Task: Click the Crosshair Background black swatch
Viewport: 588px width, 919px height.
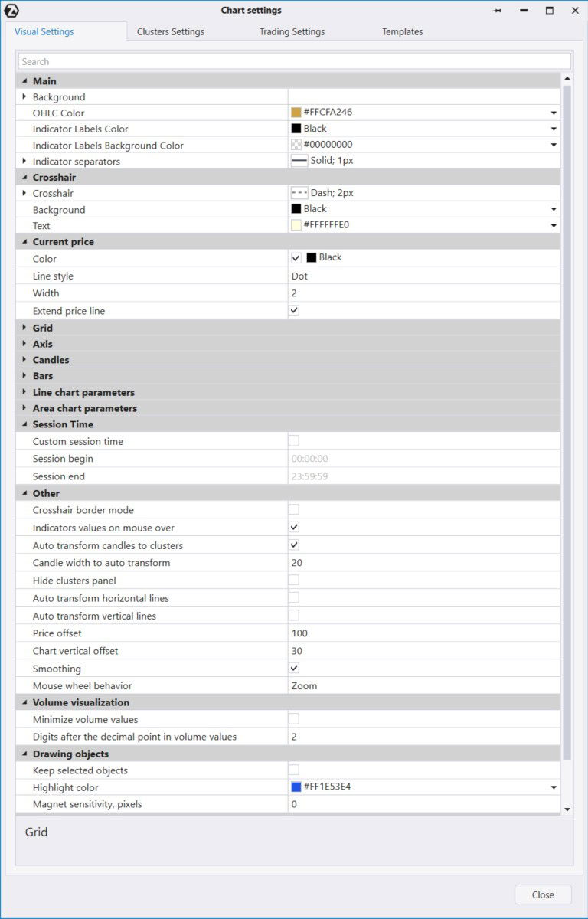Action: tap(296, 209)
